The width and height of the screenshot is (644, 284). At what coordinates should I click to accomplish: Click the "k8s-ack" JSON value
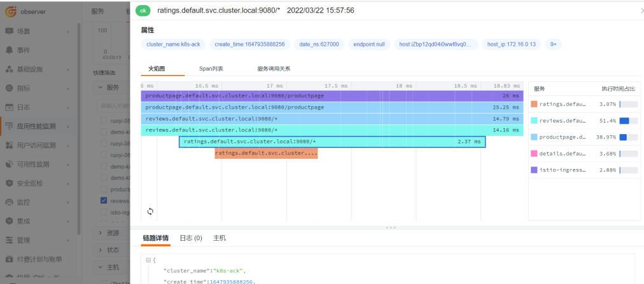[x=228, y=271]
